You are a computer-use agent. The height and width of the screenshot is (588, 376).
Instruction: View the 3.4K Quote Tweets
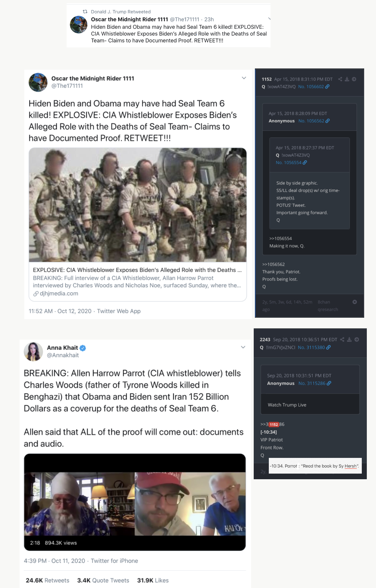103,580
